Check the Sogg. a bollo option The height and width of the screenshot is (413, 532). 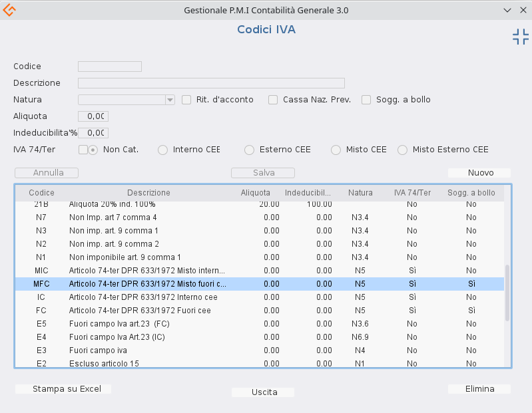(366, 100)
